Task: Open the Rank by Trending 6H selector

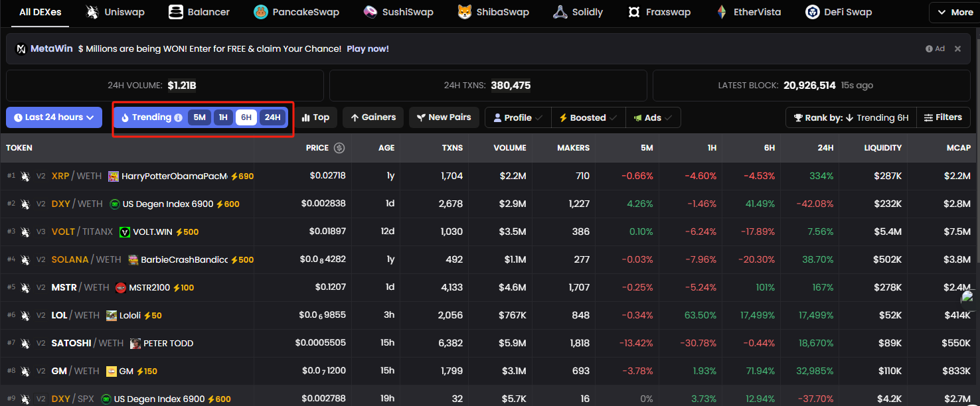Action: [851, 117]
